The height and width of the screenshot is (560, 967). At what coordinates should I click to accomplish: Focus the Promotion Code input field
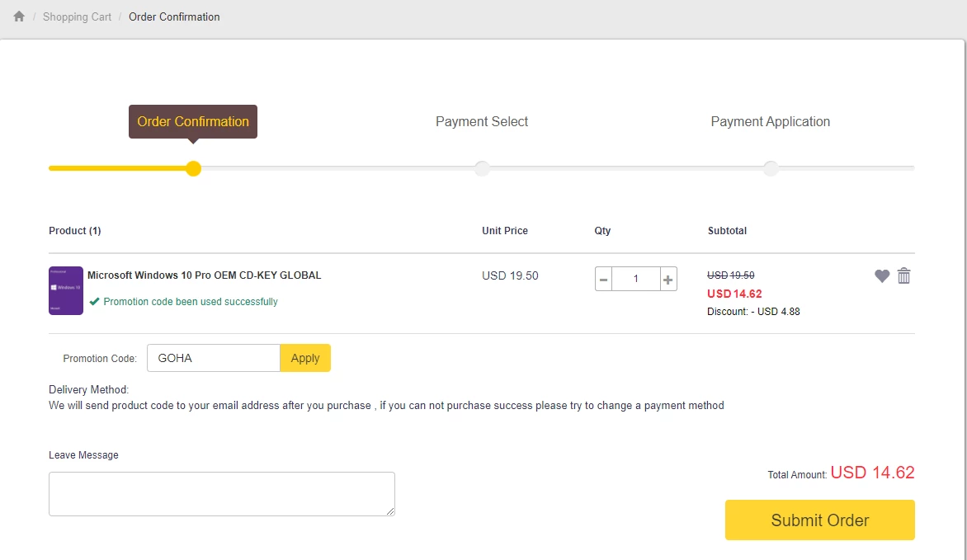[x=214, y=358]
